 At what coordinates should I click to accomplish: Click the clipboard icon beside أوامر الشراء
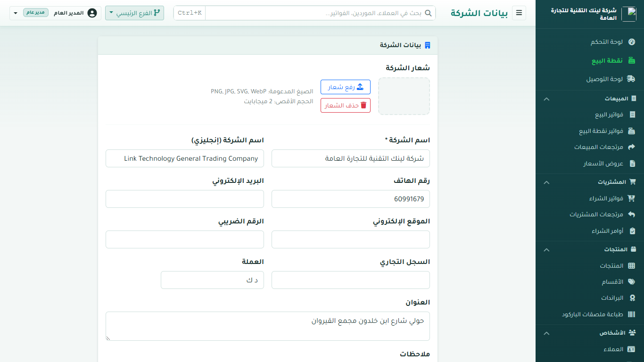click(632, 231)
